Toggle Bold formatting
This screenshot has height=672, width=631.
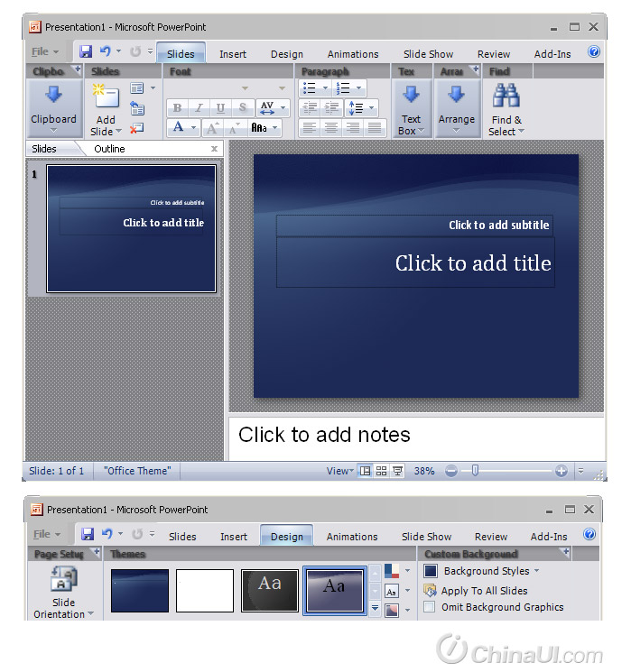(x=177, y=107)
